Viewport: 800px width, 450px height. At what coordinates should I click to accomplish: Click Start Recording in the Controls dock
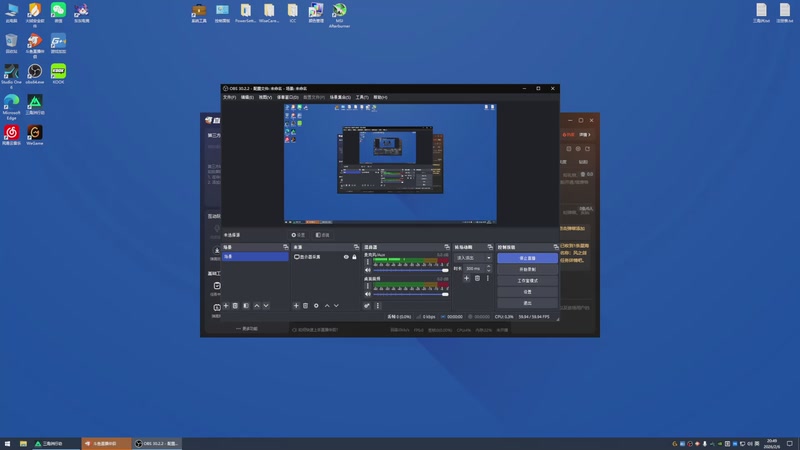coord(527,269)
